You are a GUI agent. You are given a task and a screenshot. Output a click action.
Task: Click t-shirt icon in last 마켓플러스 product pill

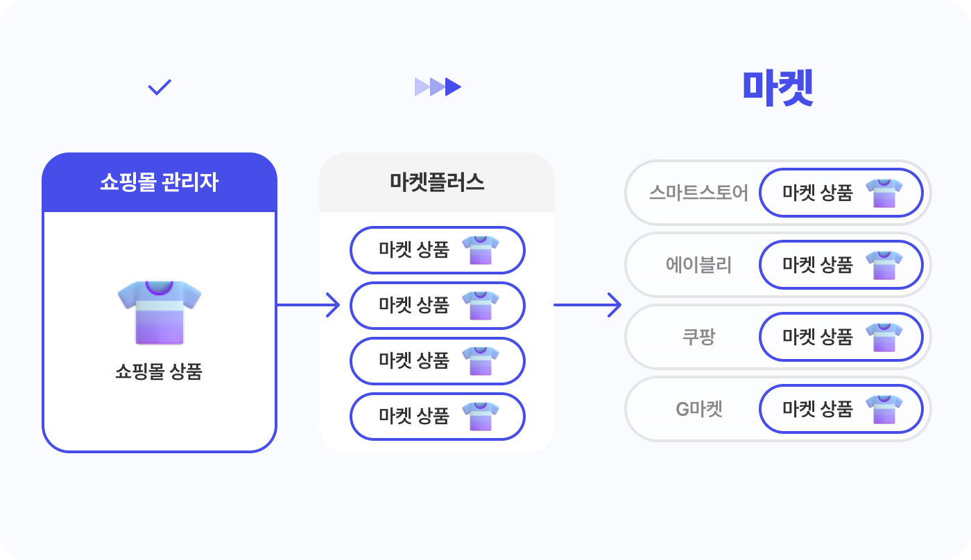(x=481, y=417)
